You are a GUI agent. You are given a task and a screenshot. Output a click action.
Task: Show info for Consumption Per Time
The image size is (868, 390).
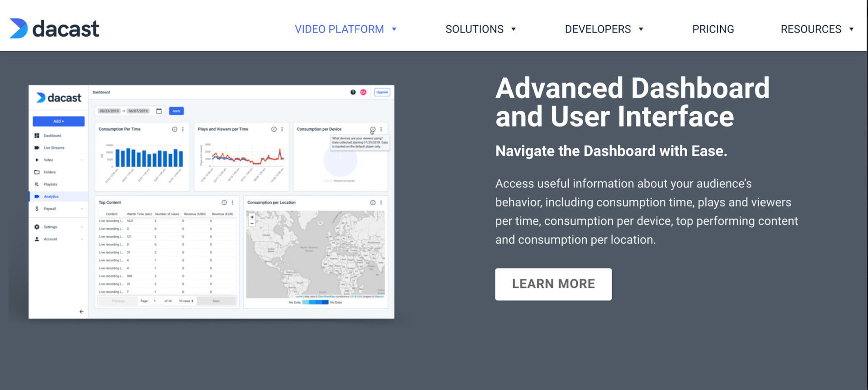pyautogui.click(x=175, y=129)
